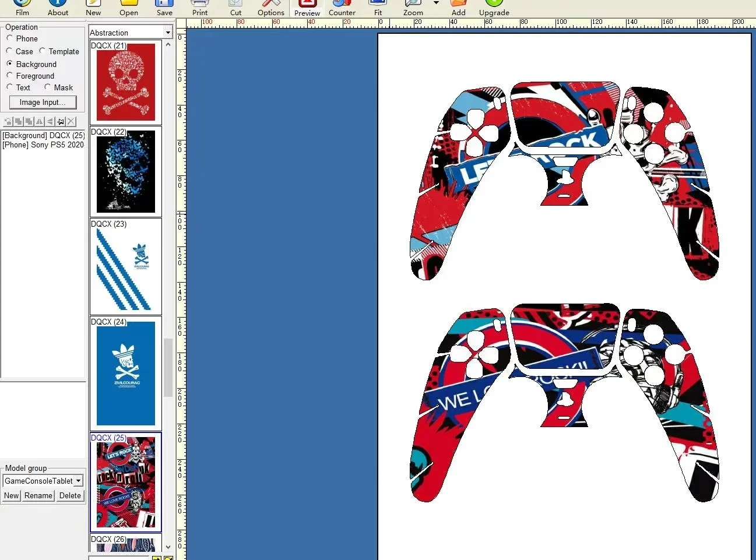Fit the canvas to the window

378,8
